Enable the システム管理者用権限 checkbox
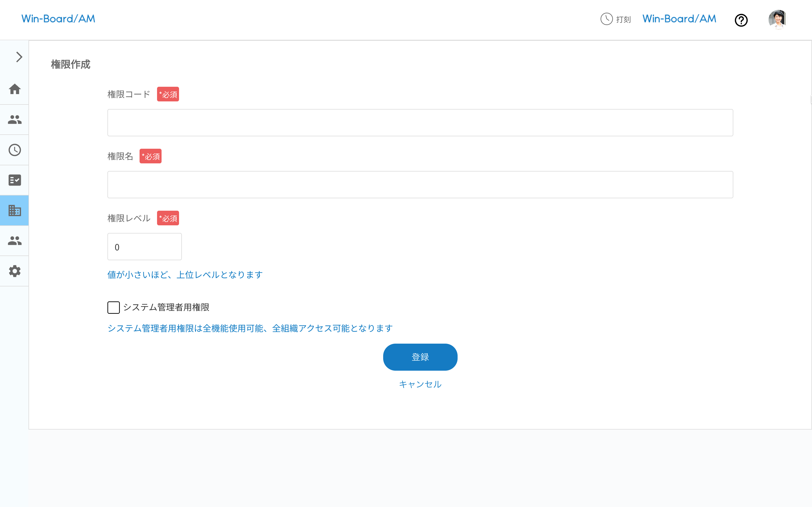 point(113,307)
